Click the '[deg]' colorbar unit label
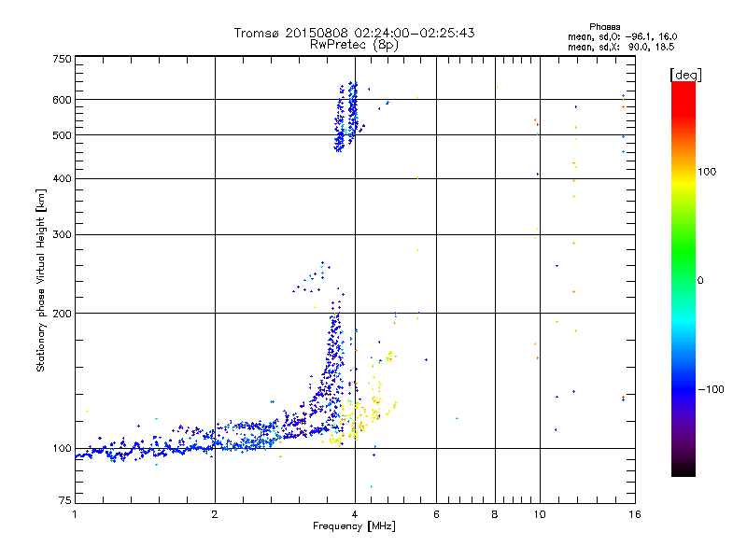Screen dimensions: 747x560 (x=685, y=75)
